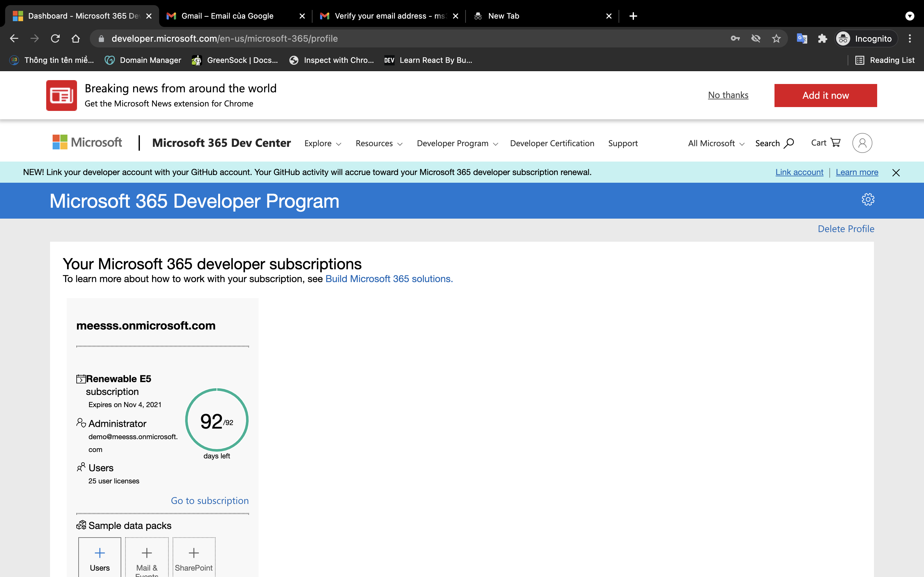
Task: Click the browser extensions puzzle icon
Action: click(x=823, y=38)
